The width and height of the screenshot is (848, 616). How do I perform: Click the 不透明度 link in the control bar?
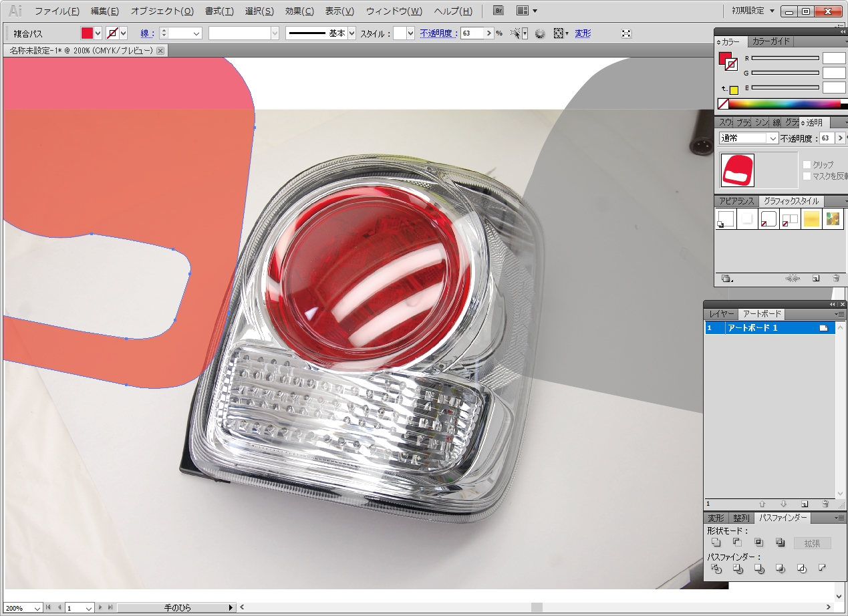tap(438, 33)
